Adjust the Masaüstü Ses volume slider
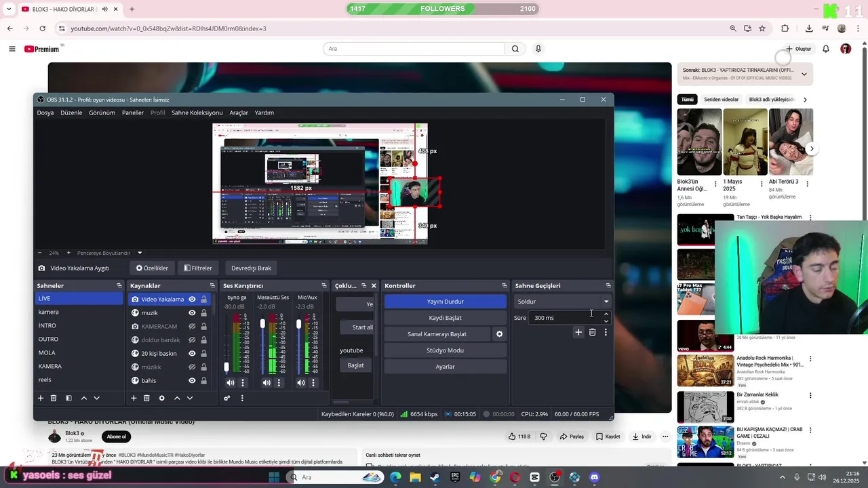Image resolution: width=868 pixels, height=488 pixels. tap(263, 324)
